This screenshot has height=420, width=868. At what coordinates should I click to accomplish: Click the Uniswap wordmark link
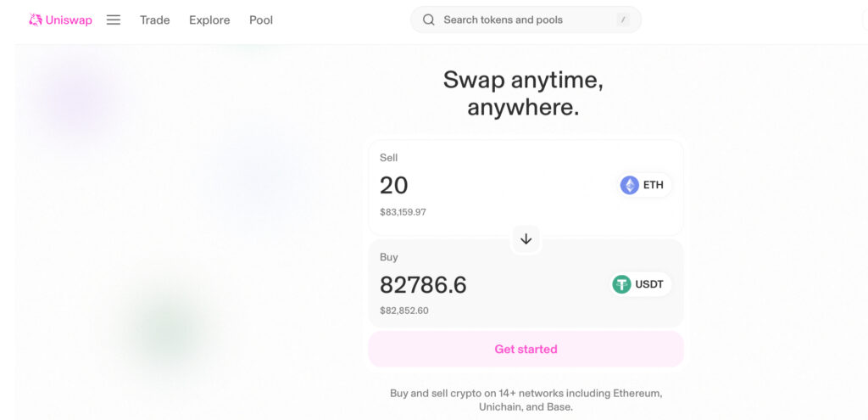(69, 20)
